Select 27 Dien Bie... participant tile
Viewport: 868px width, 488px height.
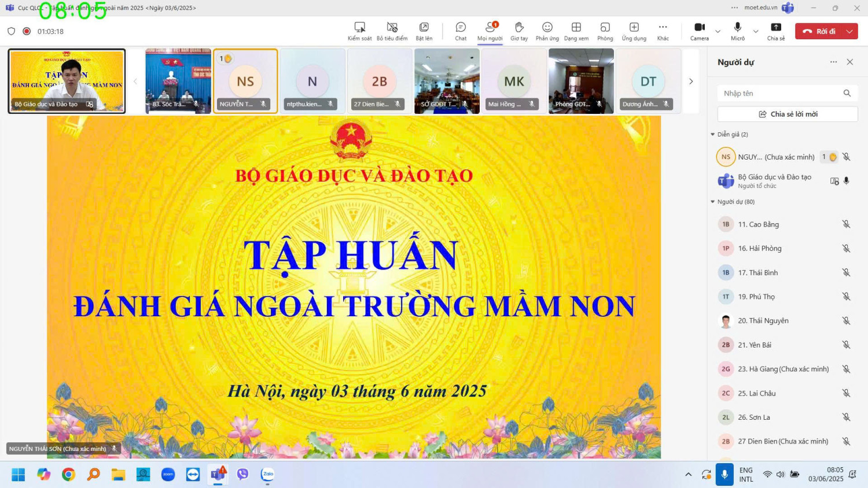[x=380, y=81]
